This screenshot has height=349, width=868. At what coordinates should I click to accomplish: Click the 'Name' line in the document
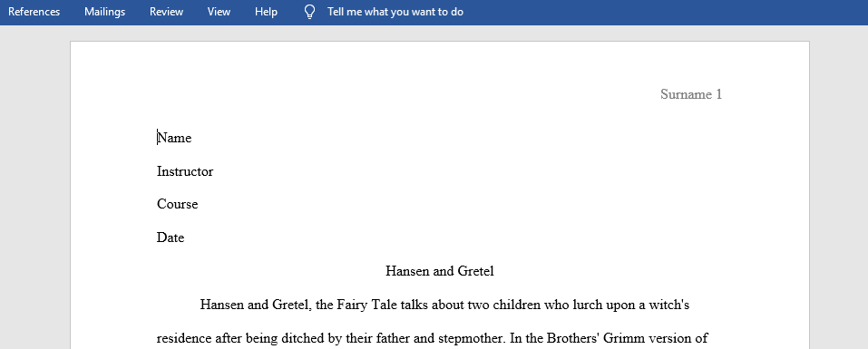point(174,138)
